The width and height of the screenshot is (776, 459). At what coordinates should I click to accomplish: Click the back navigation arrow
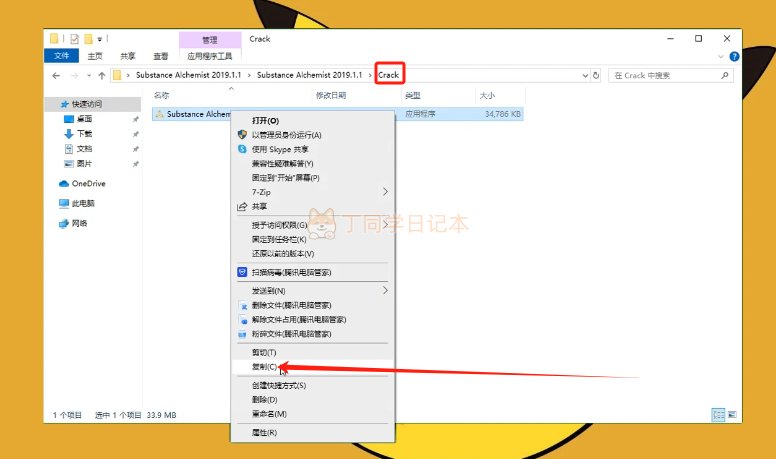[56, 75]
